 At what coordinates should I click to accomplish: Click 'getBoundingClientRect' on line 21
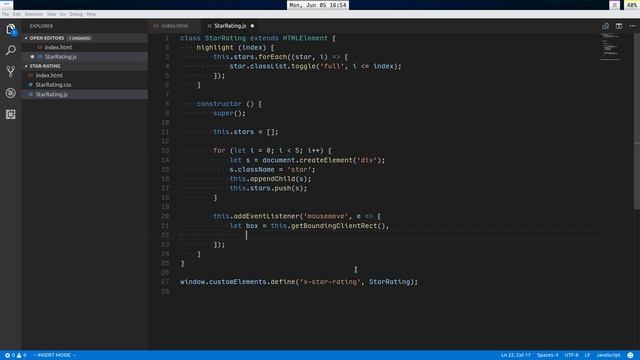click(334, 226)
